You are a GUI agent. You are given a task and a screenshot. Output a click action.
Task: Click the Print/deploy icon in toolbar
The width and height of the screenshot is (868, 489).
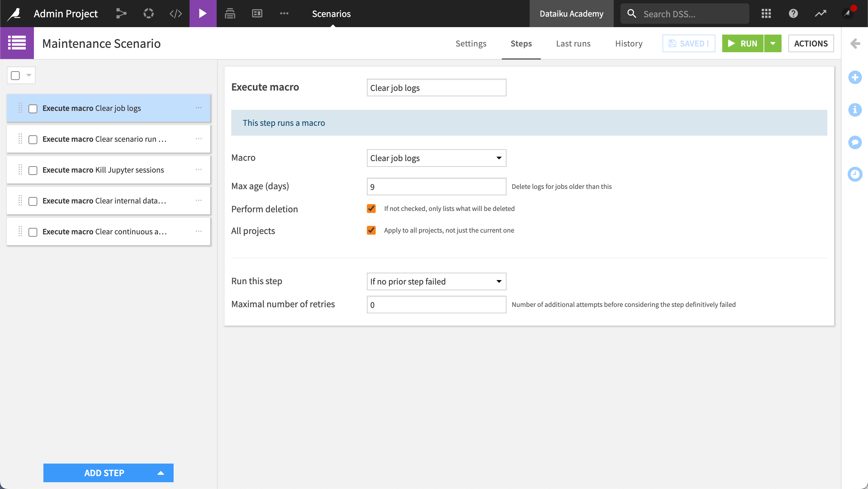[x=230, y=13]
